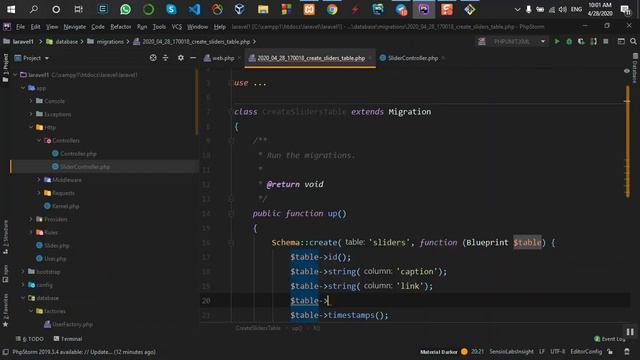Select Controller.php in project tree
The height and width of the screenshot is (360, 640).
(78, 153)
